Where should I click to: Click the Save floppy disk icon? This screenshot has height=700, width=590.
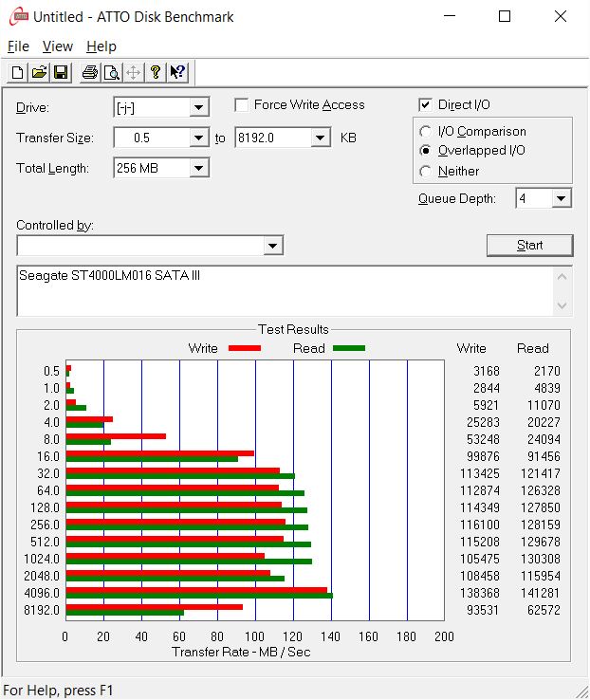61,72
